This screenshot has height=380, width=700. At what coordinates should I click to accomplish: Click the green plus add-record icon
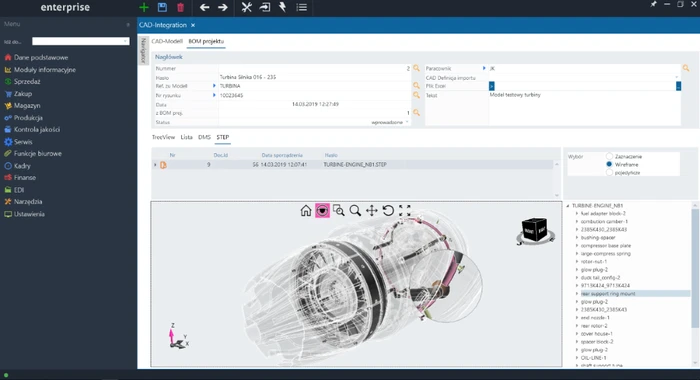144,7
